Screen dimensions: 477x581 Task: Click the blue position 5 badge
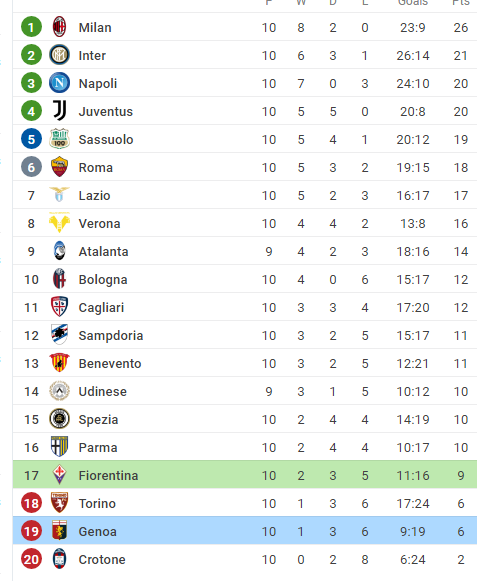[32, 139]
